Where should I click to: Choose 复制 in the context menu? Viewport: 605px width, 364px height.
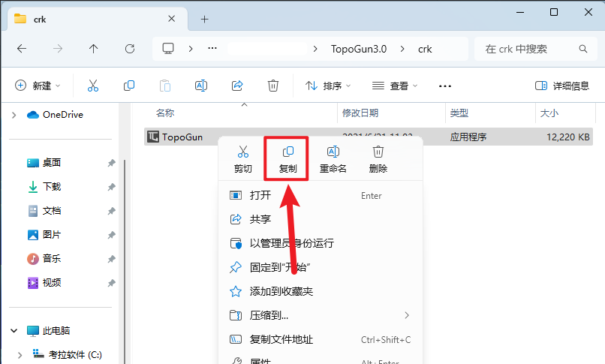(x=287, y=159)
